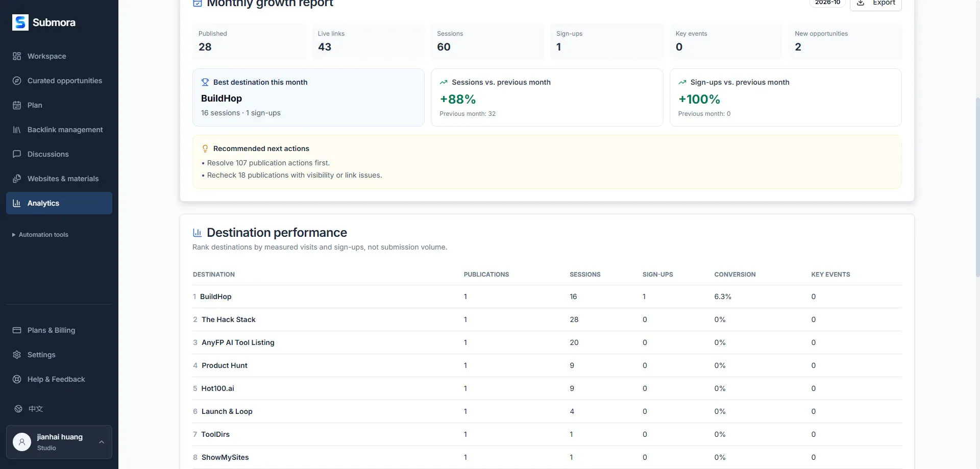Image resolution: width=980 pixels, height=469 pixels.
Task: Click the Submora logo icon
Action: 20,22
